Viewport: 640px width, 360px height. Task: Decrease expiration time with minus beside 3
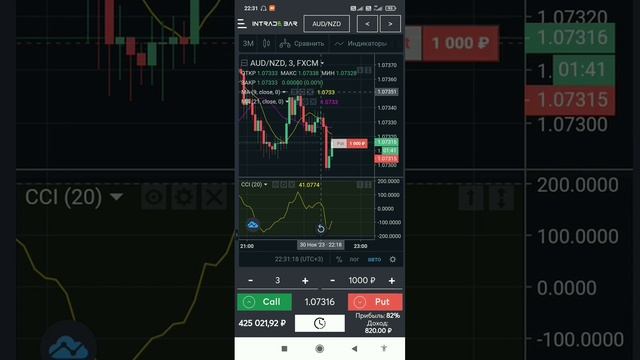pos(251,280)
